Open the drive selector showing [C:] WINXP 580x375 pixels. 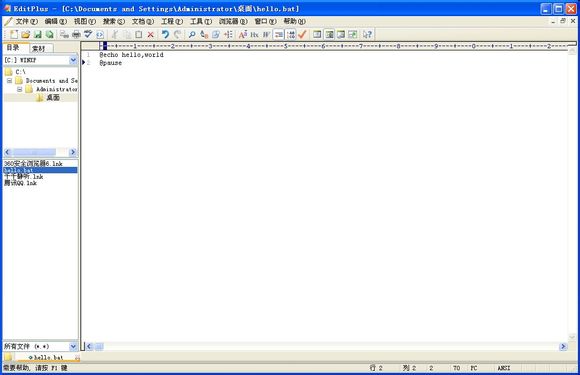point(40,60)
